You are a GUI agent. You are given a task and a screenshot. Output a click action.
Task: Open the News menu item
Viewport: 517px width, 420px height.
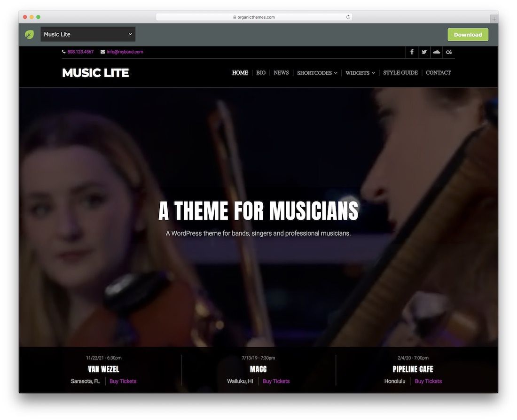[281, 73]
